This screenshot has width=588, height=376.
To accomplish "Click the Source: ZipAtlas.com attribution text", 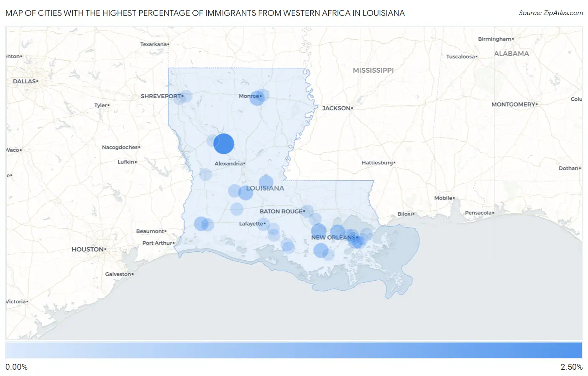I will click(x=551, y=13).
